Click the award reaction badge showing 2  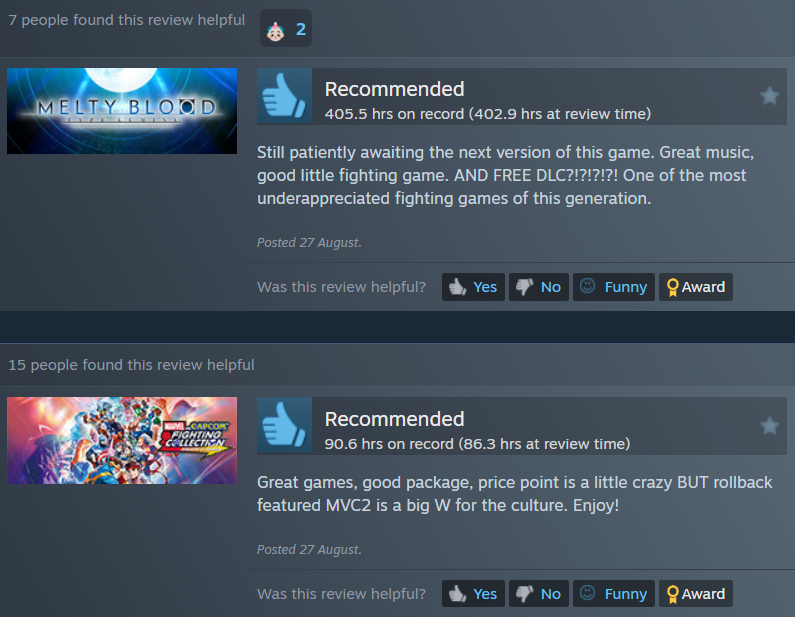(286, 28)
